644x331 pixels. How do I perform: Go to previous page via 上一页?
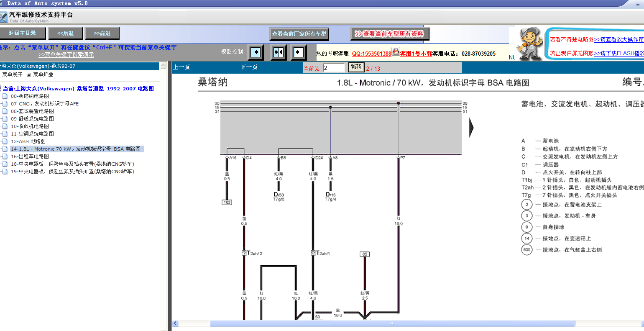[x=181, y=67]
